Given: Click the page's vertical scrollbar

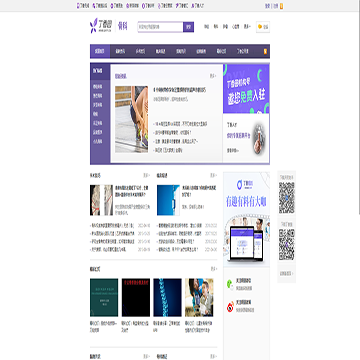Looking at the screenshot, I should pos(359,107).
